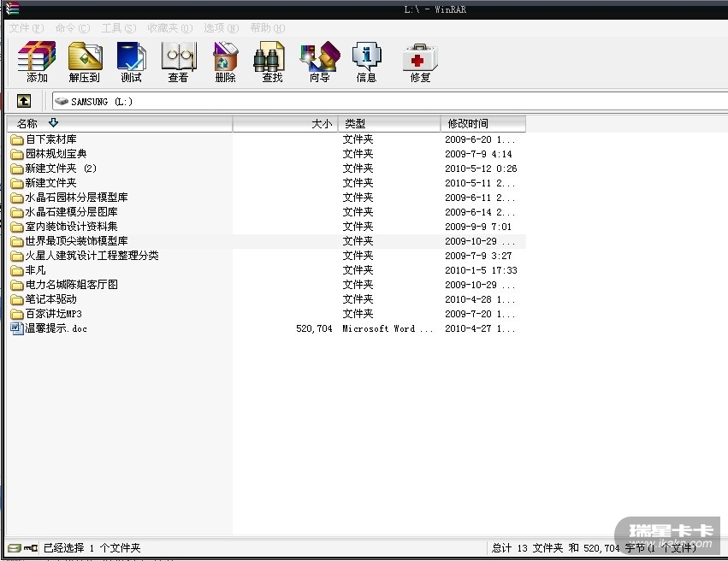Select the folder 水晶石建模分层图库
This screenshot has width=728, height=561.
(72, 212)
